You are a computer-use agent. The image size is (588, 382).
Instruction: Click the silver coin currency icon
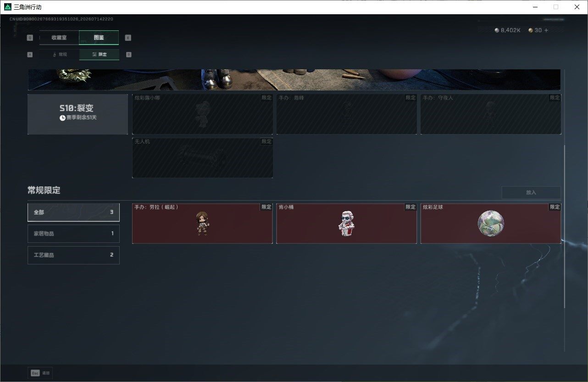[x=497, y=30]
